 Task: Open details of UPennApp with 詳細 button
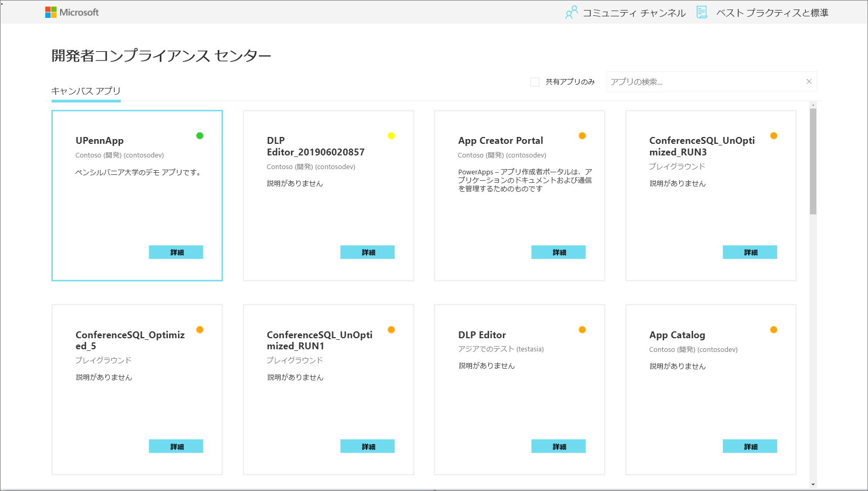coord(176,252)
